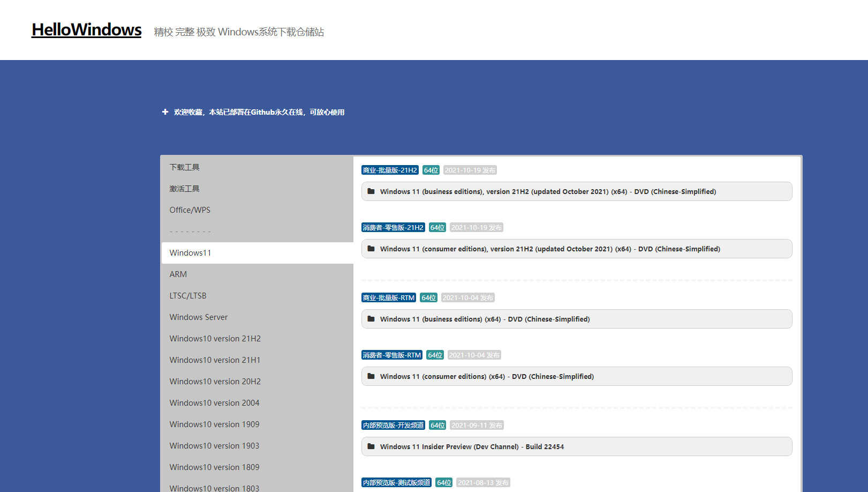
Task: Open Windows10 version 20H2 category
Action: [x=257, y=382]
